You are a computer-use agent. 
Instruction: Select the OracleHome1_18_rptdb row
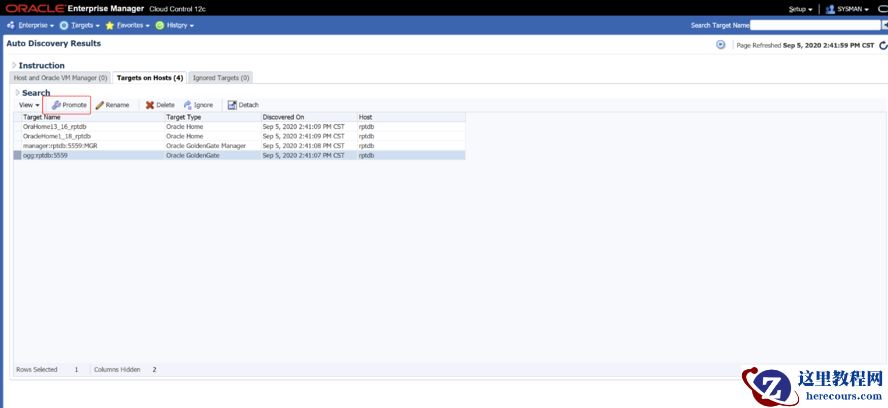(x=240, y=137)
